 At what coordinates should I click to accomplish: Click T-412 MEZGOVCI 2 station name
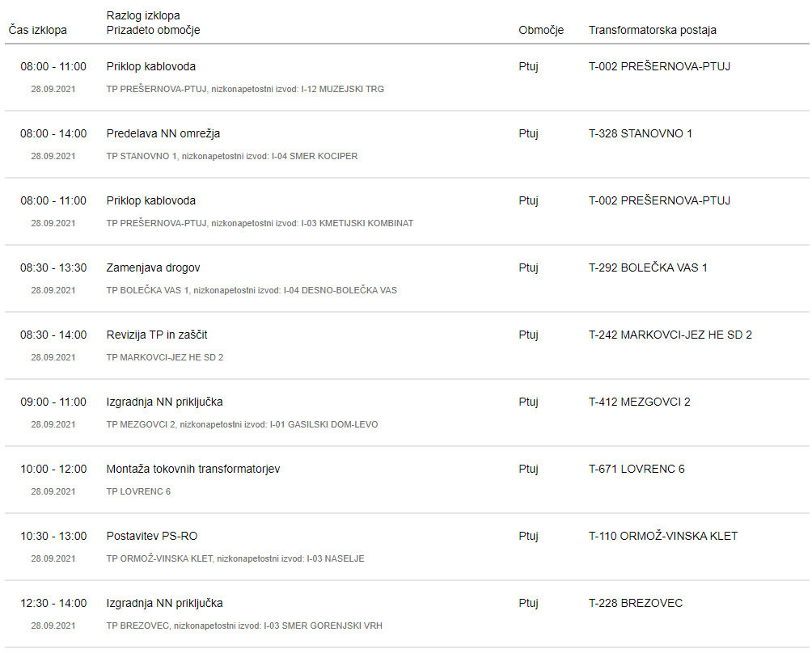coord(640,402)
